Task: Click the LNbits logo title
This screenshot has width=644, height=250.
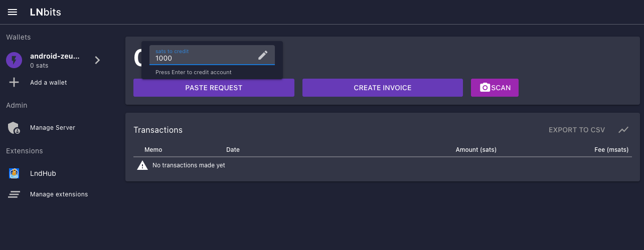Action: [x=45, y=12]
